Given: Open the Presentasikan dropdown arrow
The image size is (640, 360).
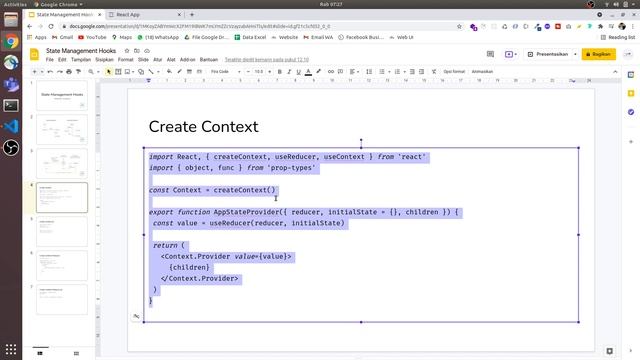Looking at the screenshot, I should click(575, 54).
